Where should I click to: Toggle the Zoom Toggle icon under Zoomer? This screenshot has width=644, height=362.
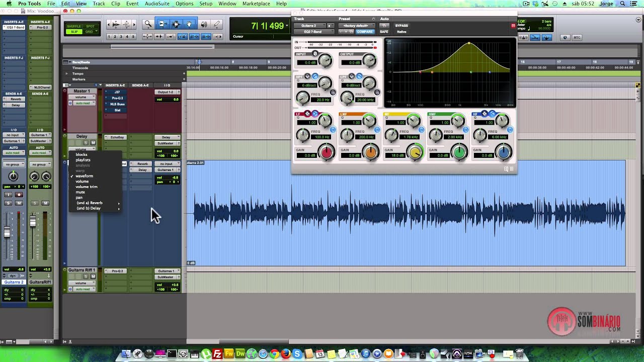click(x=147, y=36)
